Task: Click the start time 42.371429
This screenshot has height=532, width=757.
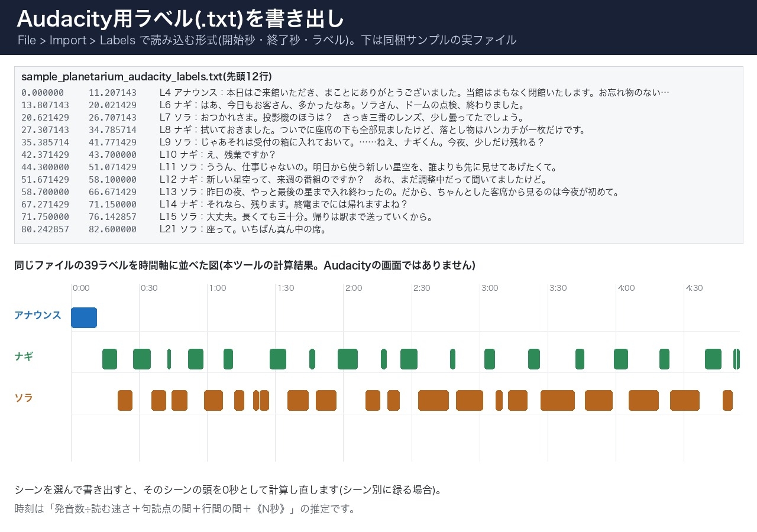Action: [x=45, y=155]
